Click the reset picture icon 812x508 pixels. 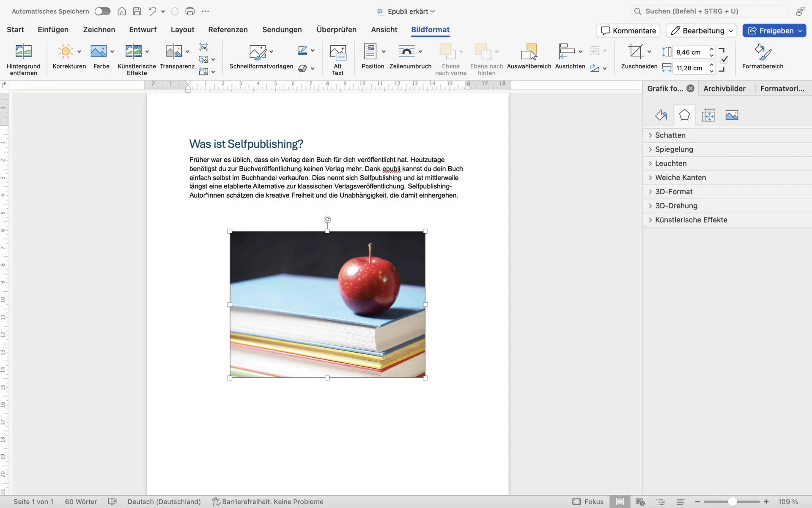(204, 72)
